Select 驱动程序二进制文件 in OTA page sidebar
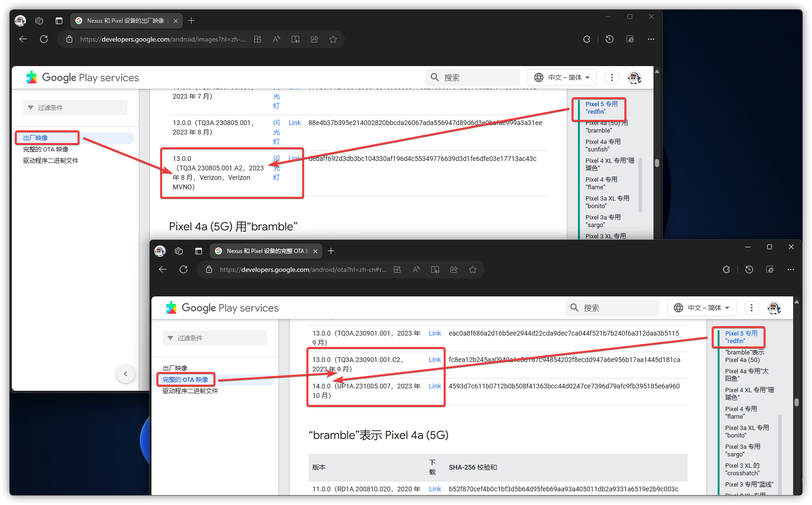 tap(190, 391)
